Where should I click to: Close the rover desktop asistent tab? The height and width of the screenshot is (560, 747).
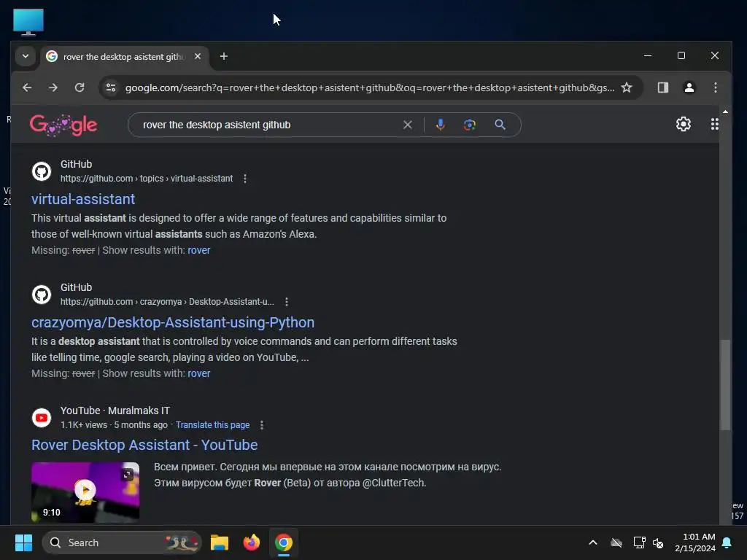click(x=198, y=56)
